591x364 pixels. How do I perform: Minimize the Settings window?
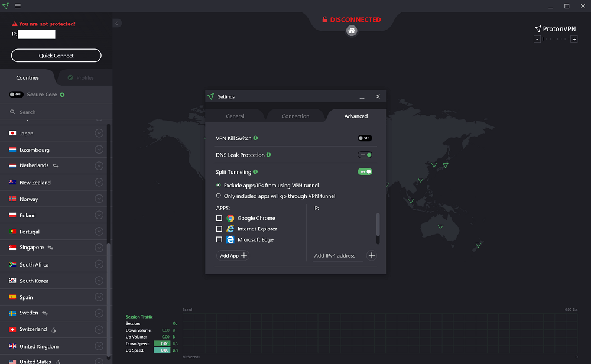click(362, 96)
